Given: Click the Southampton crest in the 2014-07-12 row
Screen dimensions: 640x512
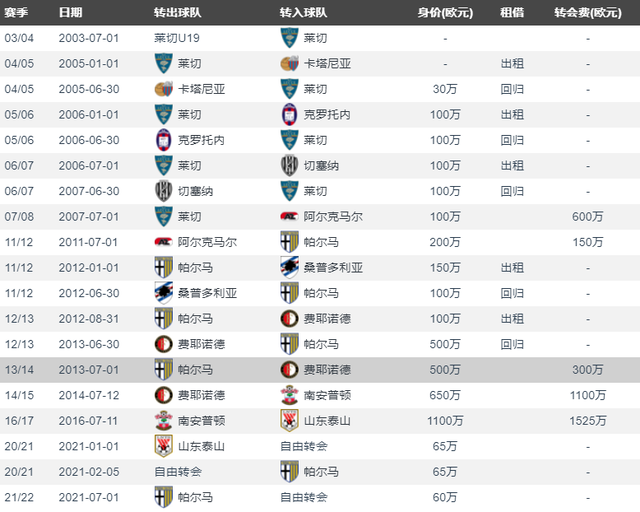Looking at the screenshot, I should (289, 395).
